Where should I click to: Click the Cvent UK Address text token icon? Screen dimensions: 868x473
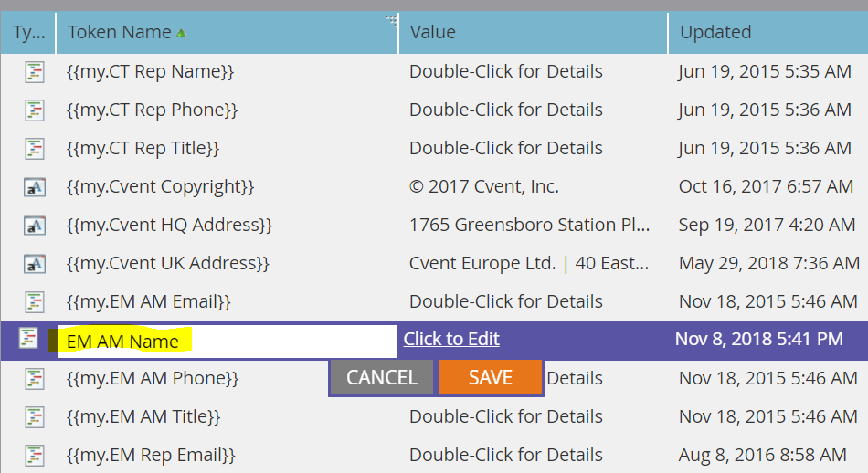35,264
